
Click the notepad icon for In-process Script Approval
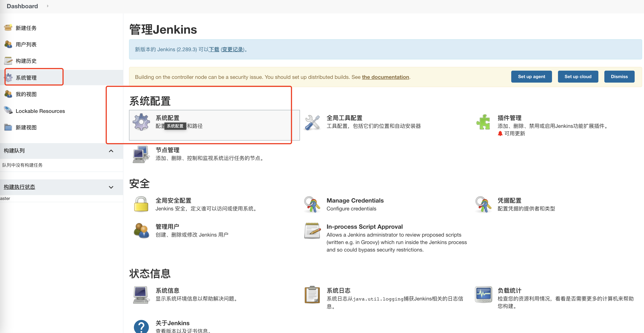312,230
